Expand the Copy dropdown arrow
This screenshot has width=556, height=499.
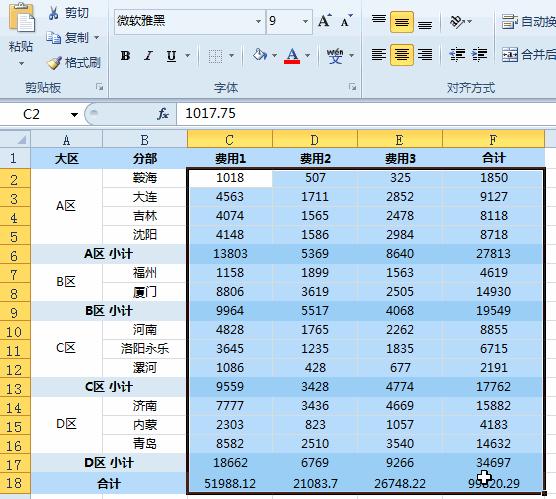click(96, 37)
